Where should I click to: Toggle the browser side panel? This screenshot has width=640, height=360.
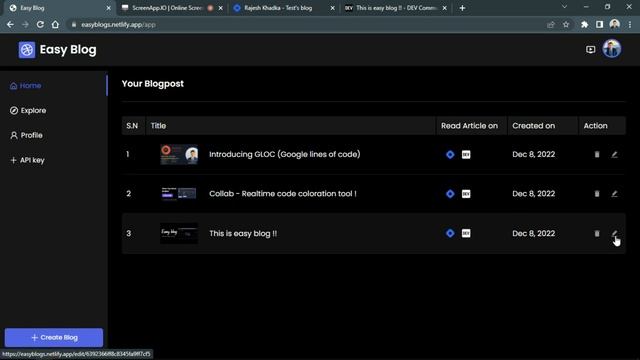(x=599, y=24)
